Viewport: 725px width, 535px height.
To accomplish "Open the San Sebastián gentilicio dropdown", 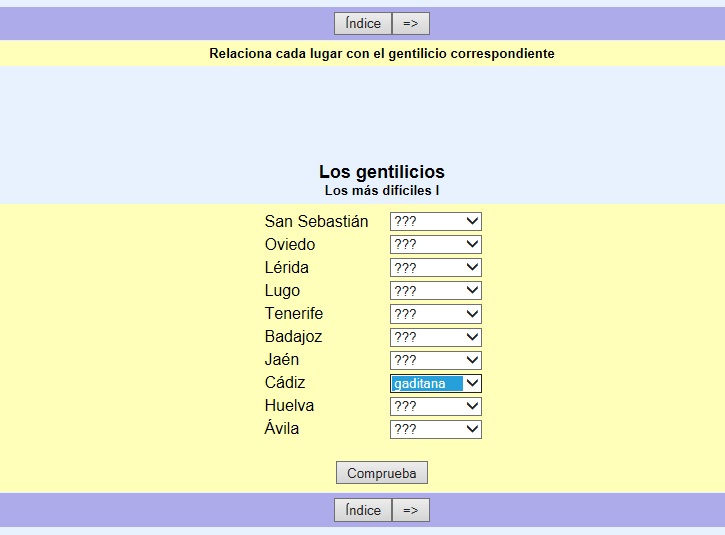I will [435, 221].
